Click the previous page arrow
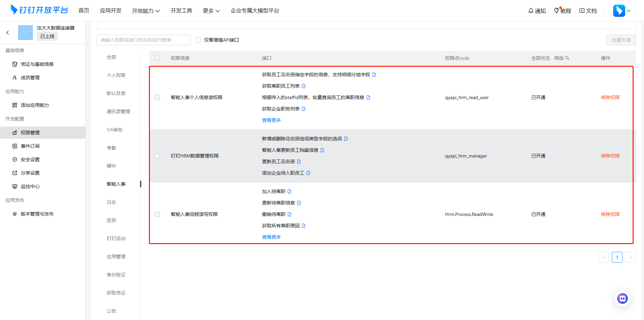Screen dimensions: 644x320 [603, 257]
